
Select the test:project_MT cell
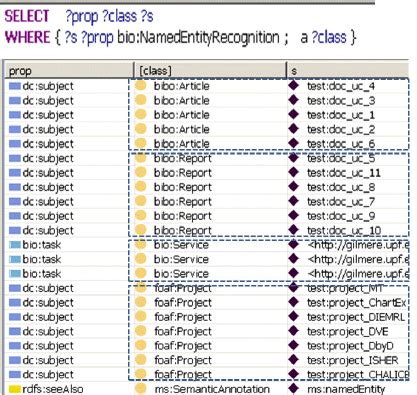pos(345,288)
